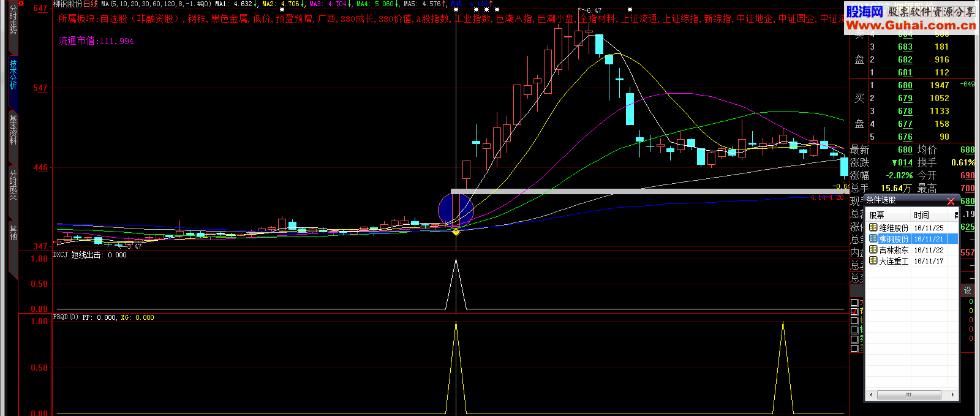The width and height of the screenshot is (980, 416).
Task: Click the yellow diamond signal marker under the candle
Action: click(456, 232)
